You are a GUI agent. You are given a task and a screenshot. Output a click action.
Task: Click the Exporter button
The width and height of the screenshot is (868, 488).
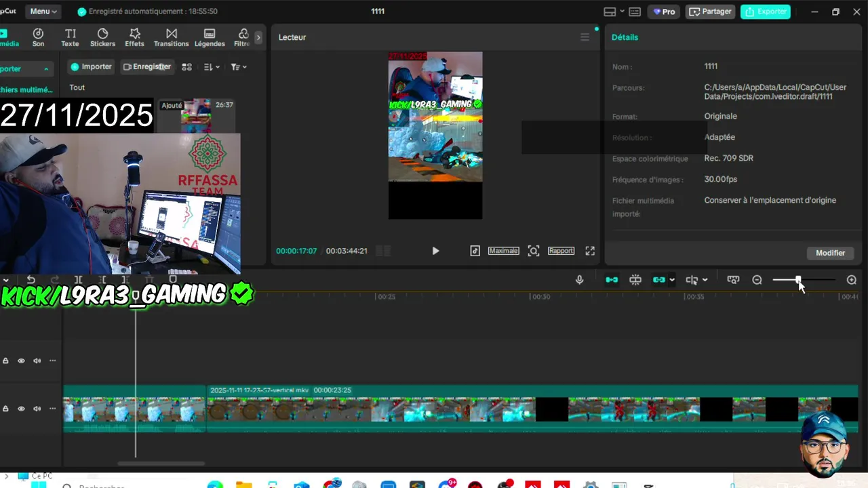766,12
